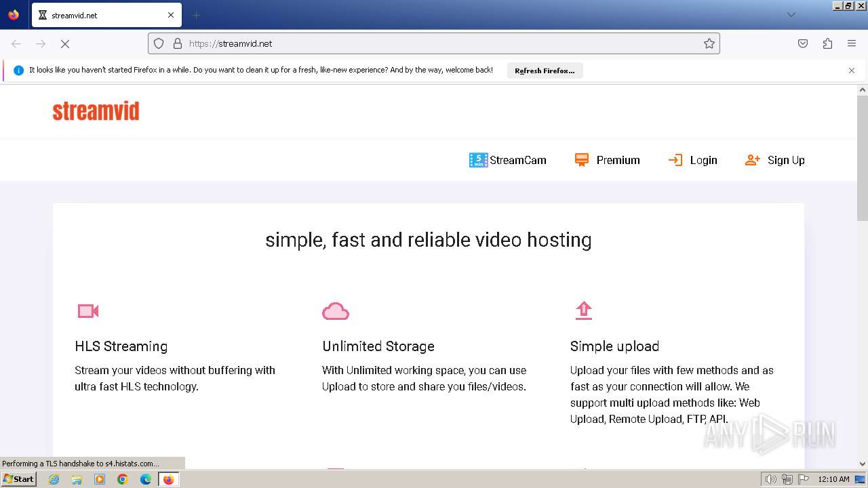This screenshot has height=488, width=868.
Task: Click the StreamCam 5min film icon
Action: pos(478,160)
